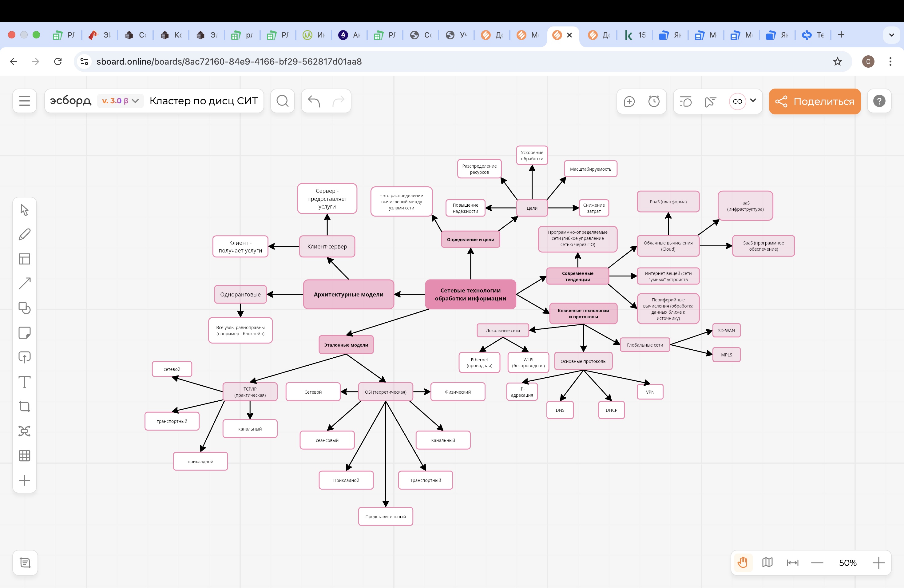Click the Поделиться share button
This screenshot has width=904, height=588.
(815, 101)
